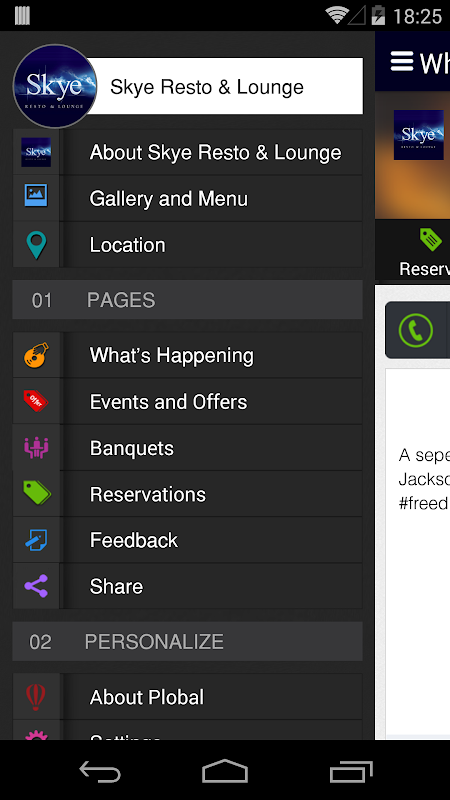The image size is (450, 800).
Task: Tap the Banquets people icon
Action: (36, 447)
